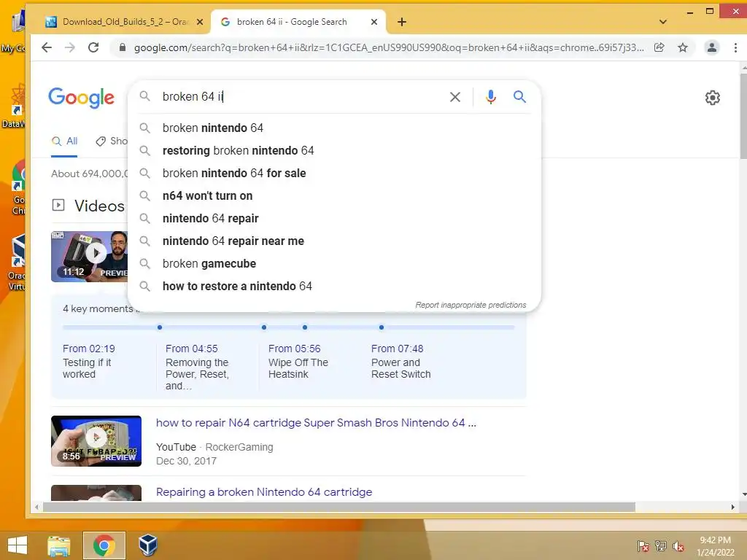Click 'Report inappropriate predictions' link
Viewport: 747px width, 560px height.
coord(471,305)
